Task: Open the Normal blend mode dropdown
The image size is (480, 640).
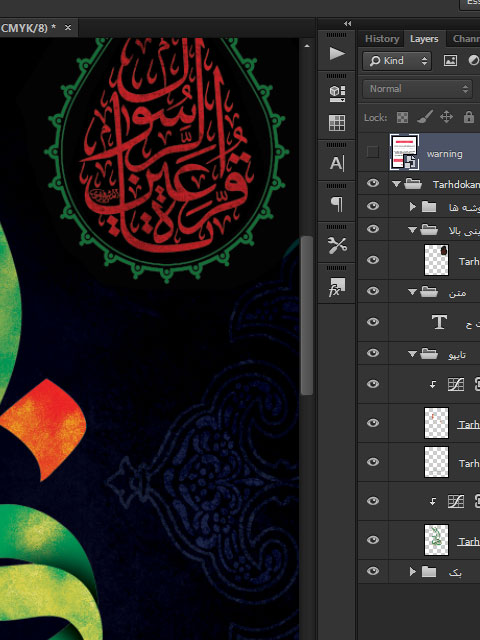Action: pos(417,89)
